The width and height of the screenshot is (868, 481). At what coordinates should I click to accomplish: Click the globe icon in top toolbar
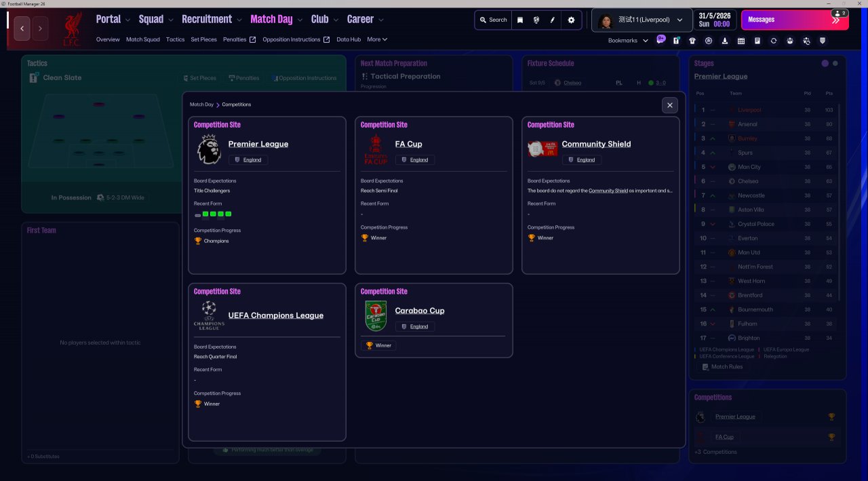pyautogui.click(x=536, y=20)
